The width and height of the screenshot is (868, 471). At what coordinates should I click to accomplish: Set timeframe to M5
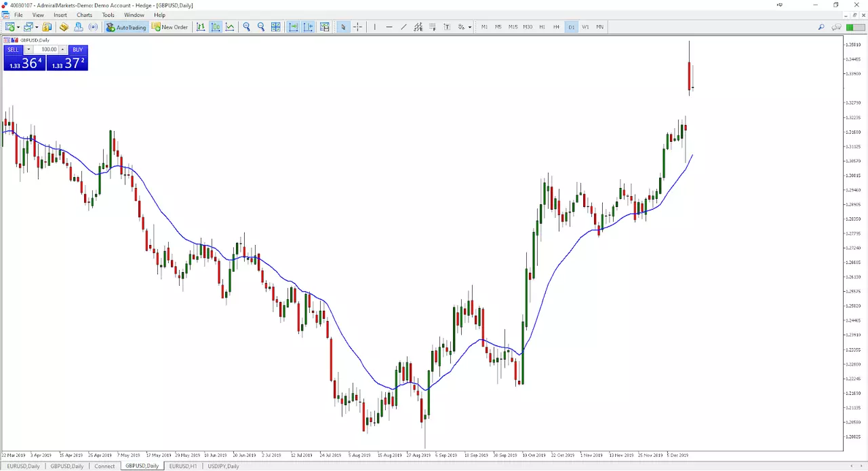click(x=498, y=27)
